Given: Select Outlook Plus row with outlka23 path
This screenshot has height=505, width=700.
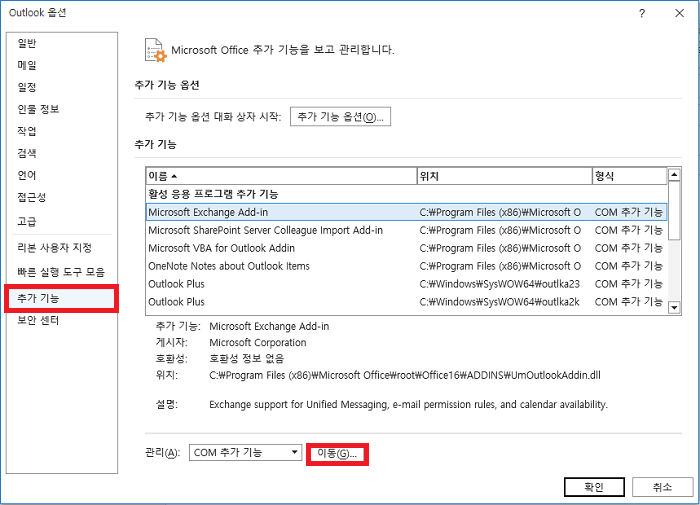Looking at the screenshot, I should click(x=406, y=284).
